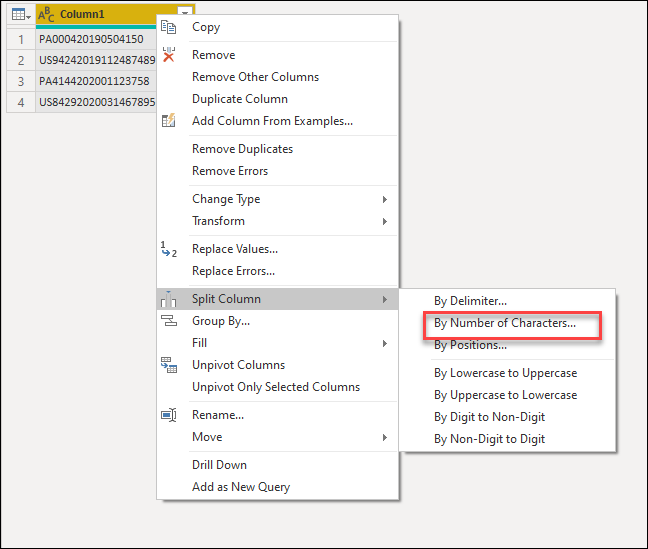648x549 pixels.
Task: Click the Replace Values icon
Action: point(169,249)
